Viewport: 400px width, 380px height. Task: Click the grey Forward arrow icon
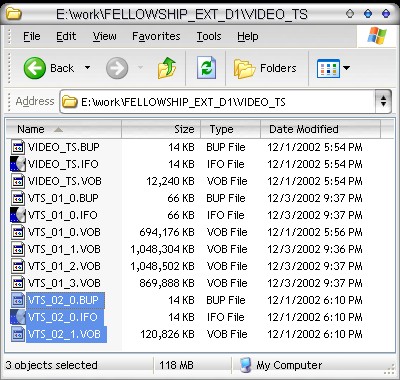pos(117,68)
